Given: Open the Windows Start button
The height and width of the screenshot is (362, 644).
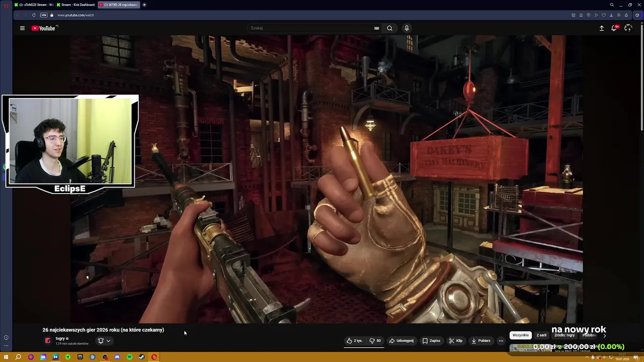Looking at the screenshot, I should [6, 357].
